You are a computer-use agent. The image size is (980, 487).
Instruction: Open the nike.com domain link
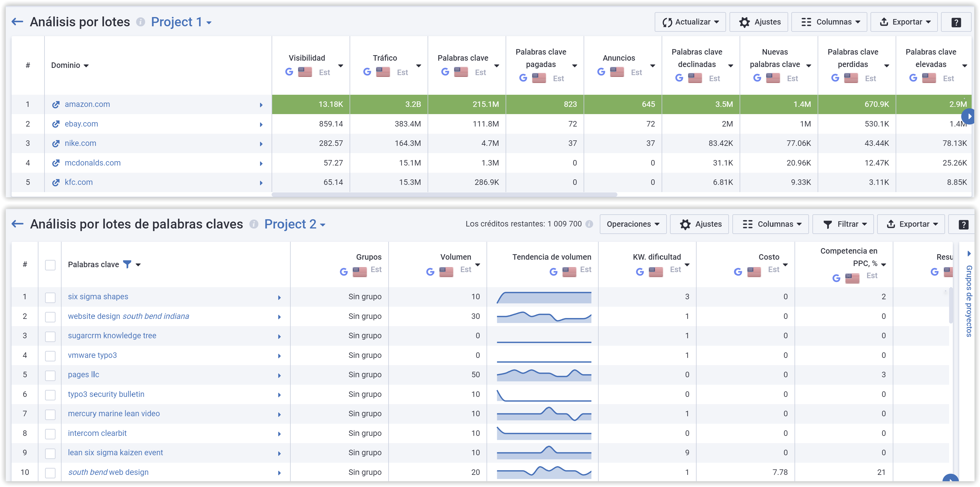(x=80, y=143)
